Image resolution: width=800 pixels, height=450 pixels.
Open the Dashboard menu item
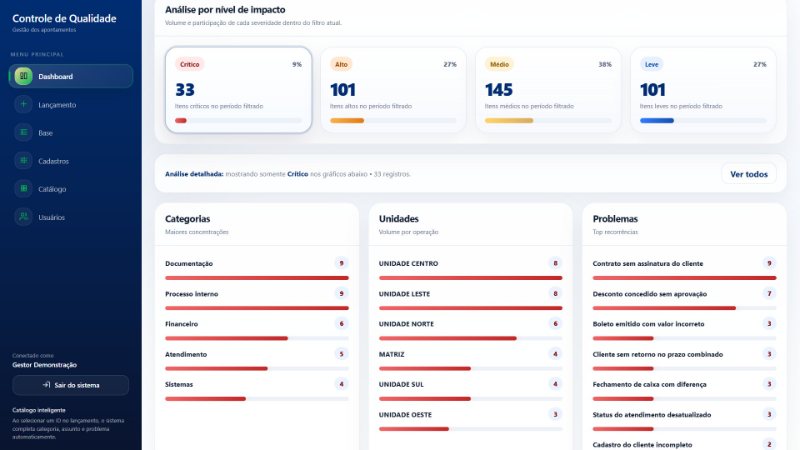coord(71,76)
